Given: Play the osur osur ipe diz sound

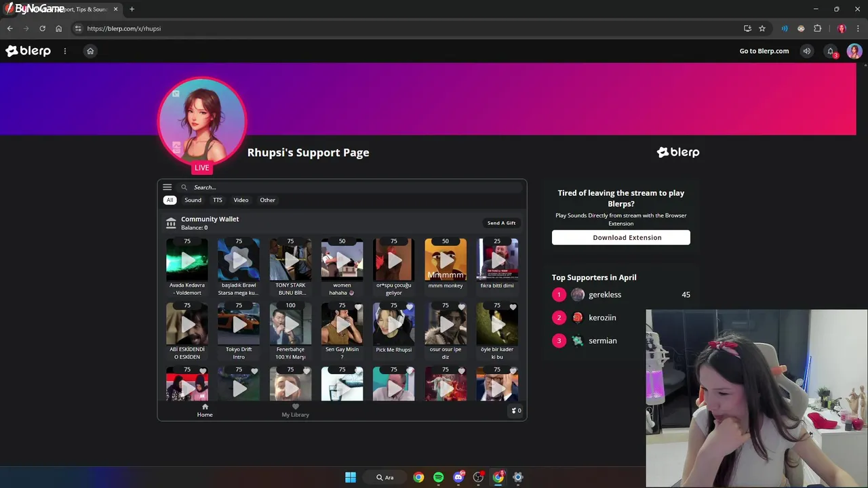Looking at the screenshot, I should pyautogui.click(x=446, y=324).
